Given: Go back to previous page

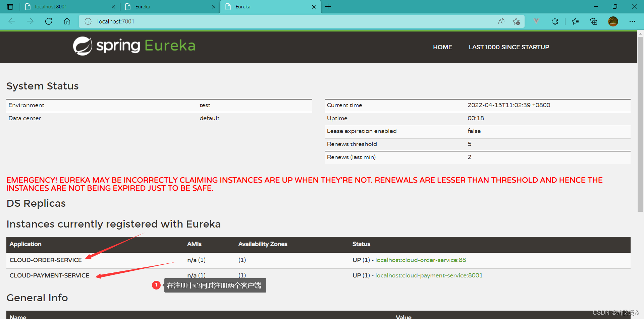Looking at the screenshot, I should click(12, 21).
